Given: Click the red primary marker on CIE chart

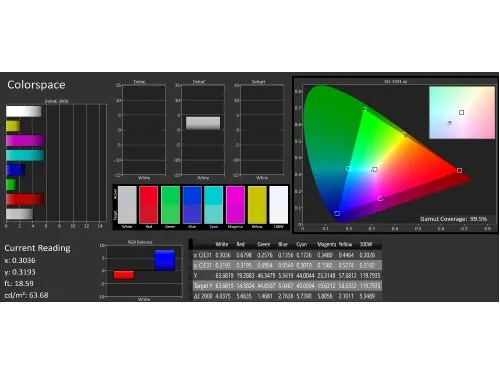Looking at the screenshot, I should click(x=459, y=171).
